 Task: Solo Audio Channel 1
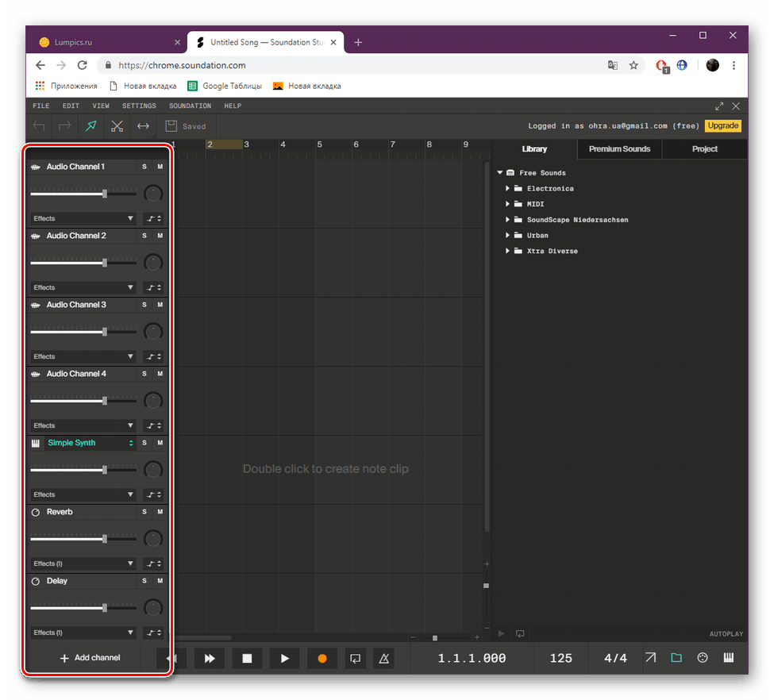(144, 167)
